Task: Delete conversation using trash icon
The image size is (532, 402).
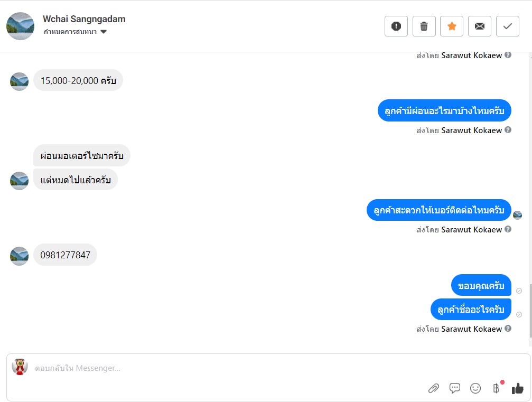Action: point(424,26)
